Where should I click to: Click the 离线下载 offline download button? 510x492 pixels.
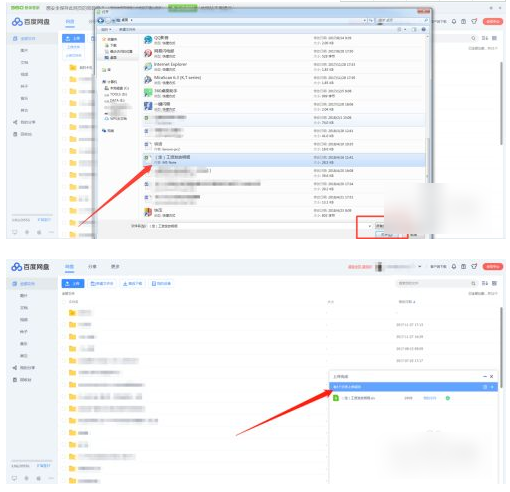(x=133, y=283)
